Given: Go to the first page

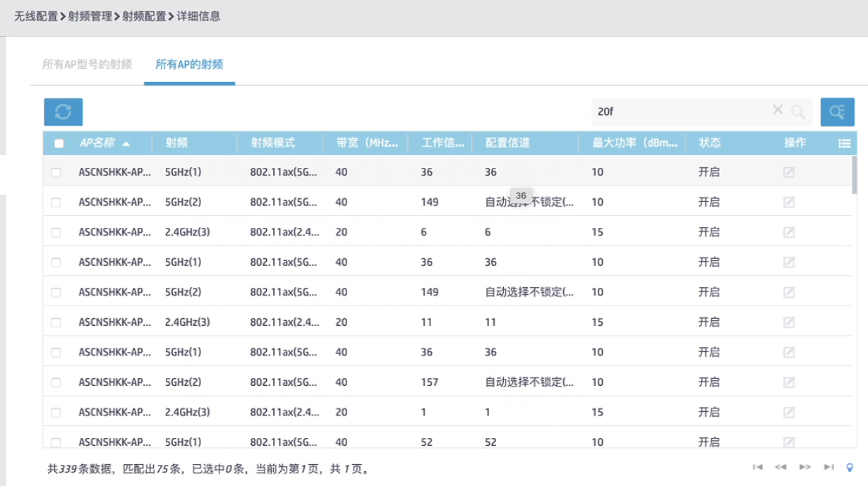Looking at the screenshot, I should [758, 467].
